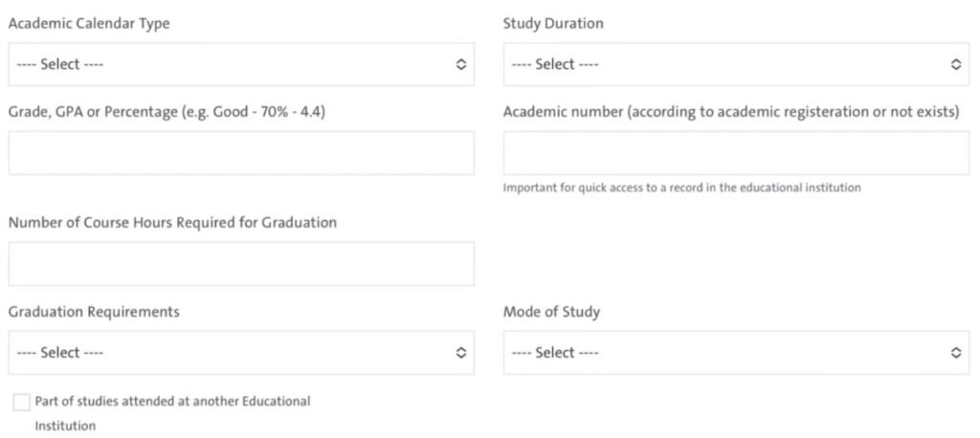
Task: Click the 'Number of Course Hours Required' label
Action: [172, 223]
